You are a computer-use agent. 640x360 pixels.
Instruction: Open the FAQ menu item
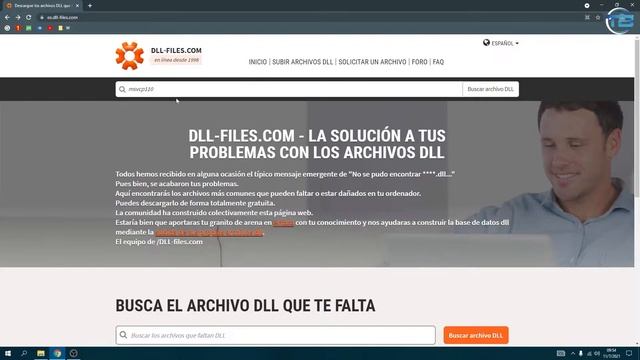tap(438, 62)
